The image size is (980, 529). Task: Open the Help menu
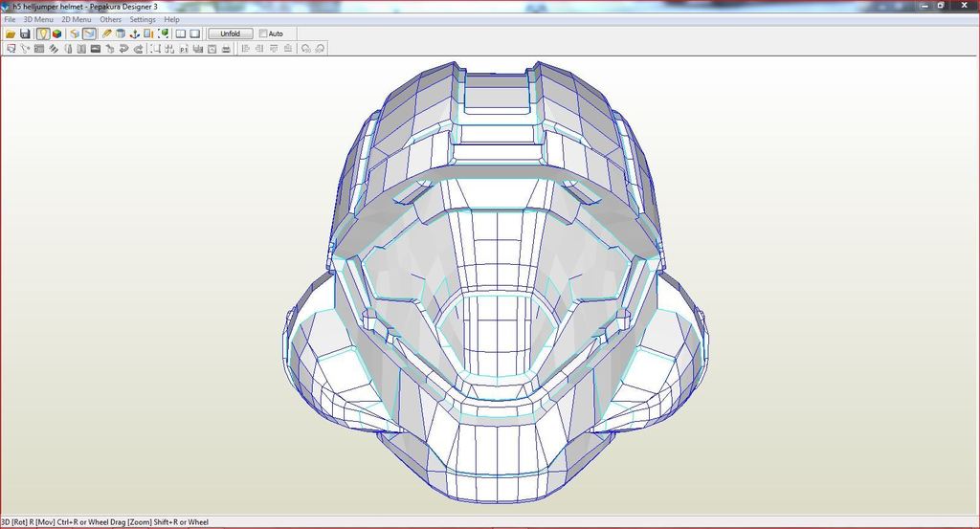pos(172,19)
